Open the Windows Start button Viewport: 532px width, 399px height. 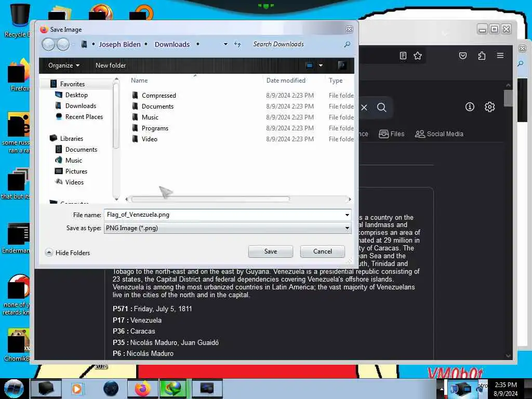click(14, 389)
